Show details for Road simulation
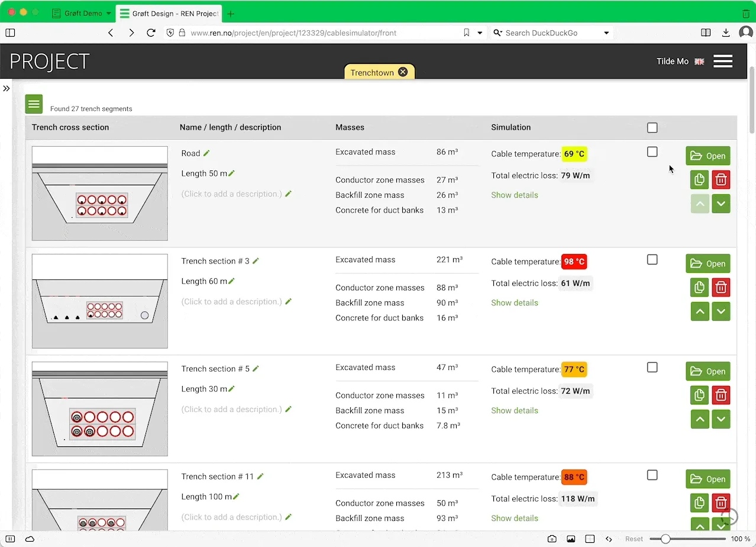Viewport: 756px width, 547px height. pyautogui.click(x=514, y=195)
